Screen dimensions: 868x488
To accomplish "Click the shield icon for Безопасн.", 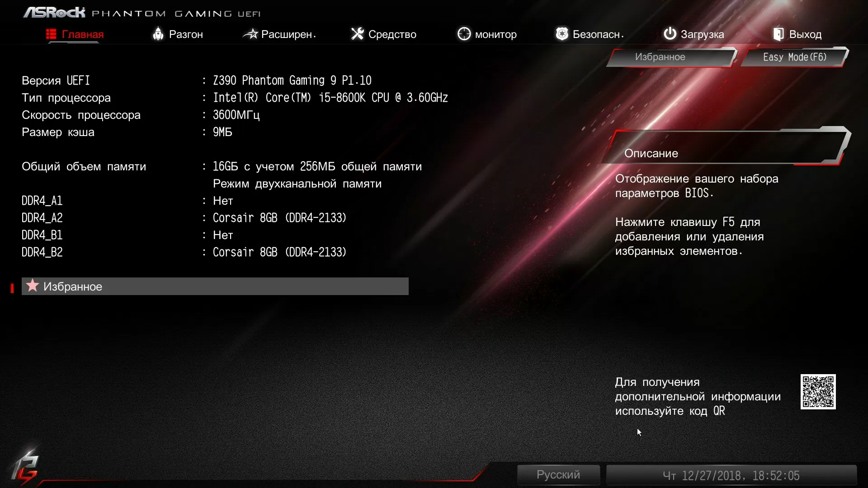I will tap(562, 34).
